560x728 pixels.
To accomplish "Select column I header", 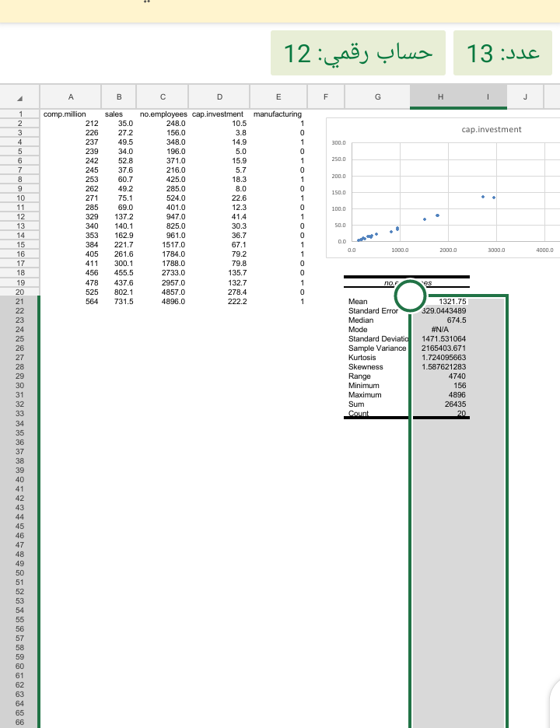I will 488,96.
